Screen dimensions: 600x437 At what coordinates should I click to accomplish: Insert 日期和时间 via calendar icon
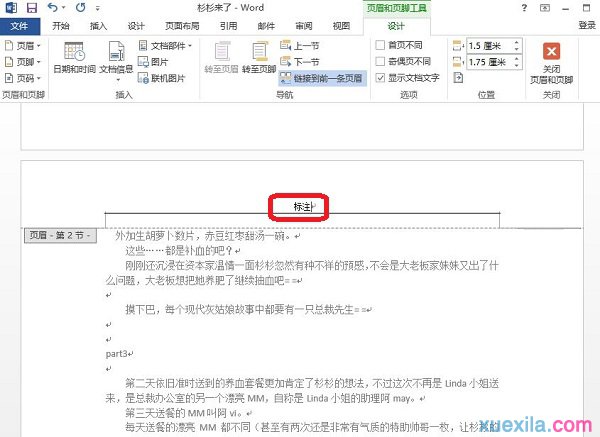74,57
